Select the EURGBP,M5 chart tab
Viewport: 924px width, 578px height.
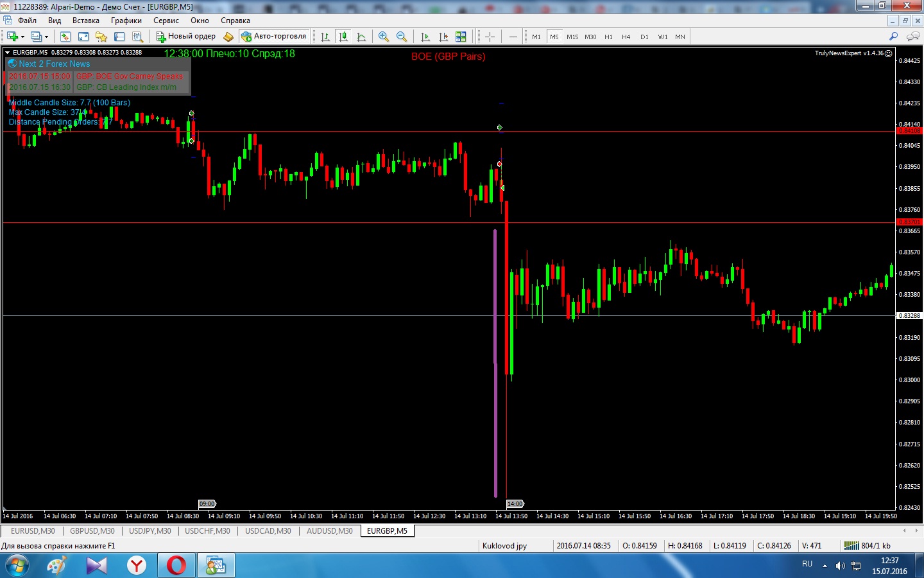(x=387, y=531)
